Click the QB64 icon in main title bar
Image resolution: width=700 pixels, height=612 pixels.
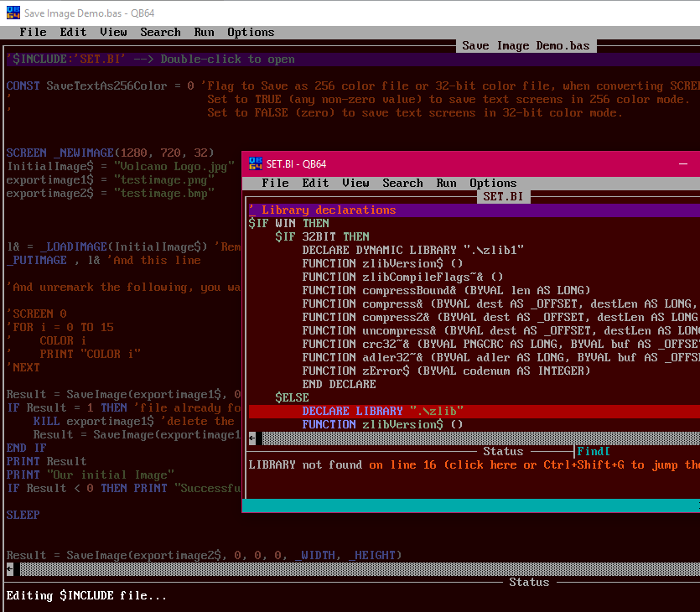13,13
